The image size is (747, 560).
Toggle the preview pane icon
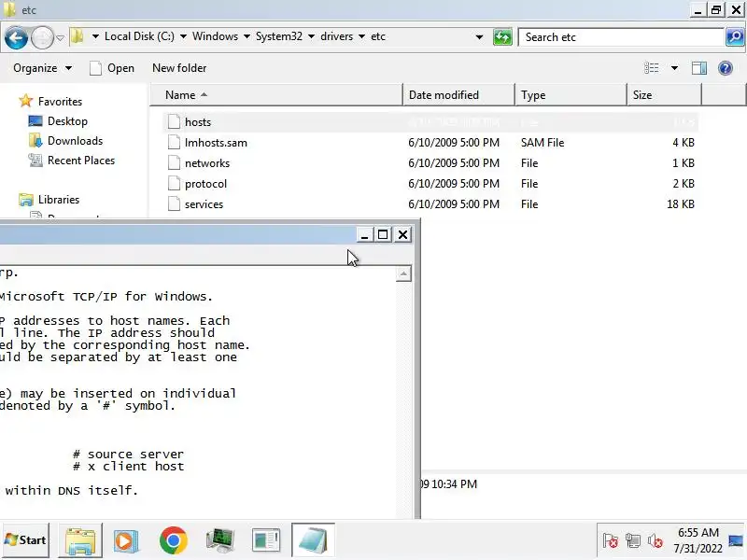pyautogui.click(x=698, y=68)
